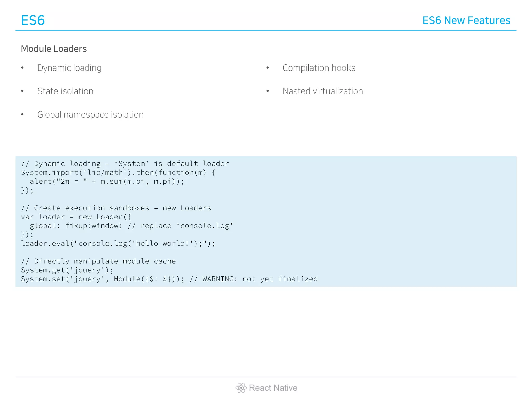Click the 'State isolation' bullet
The image size is (532, 399).
(x=65, y=91)
